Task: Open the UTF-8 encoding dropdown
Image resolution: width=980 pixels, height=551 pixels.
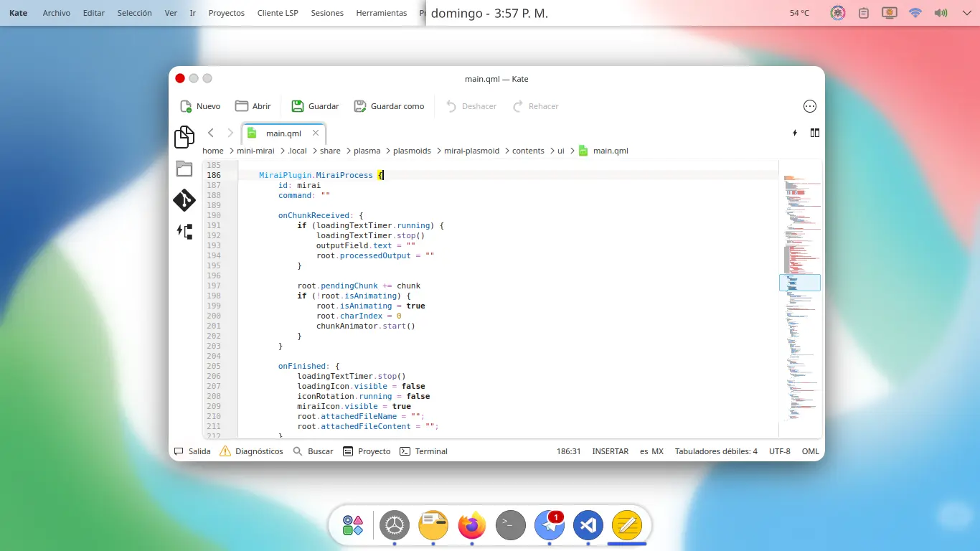Action: tap(779, 451)
